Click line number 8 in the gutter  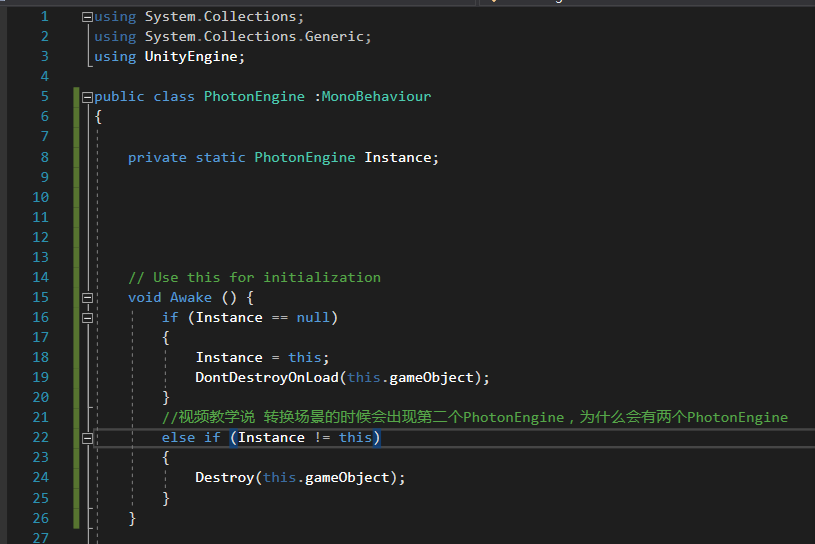click(45, 157)
